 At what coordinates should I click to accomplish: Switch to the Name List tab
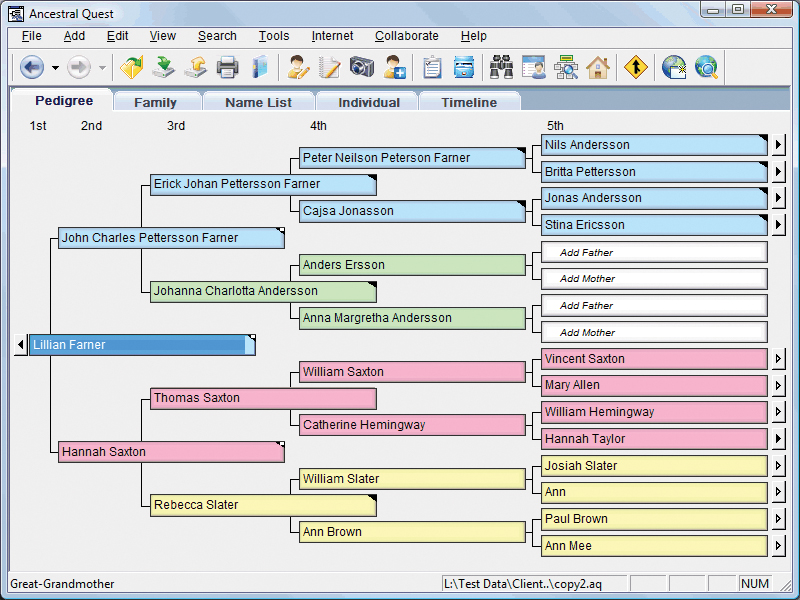pos(258,102)
